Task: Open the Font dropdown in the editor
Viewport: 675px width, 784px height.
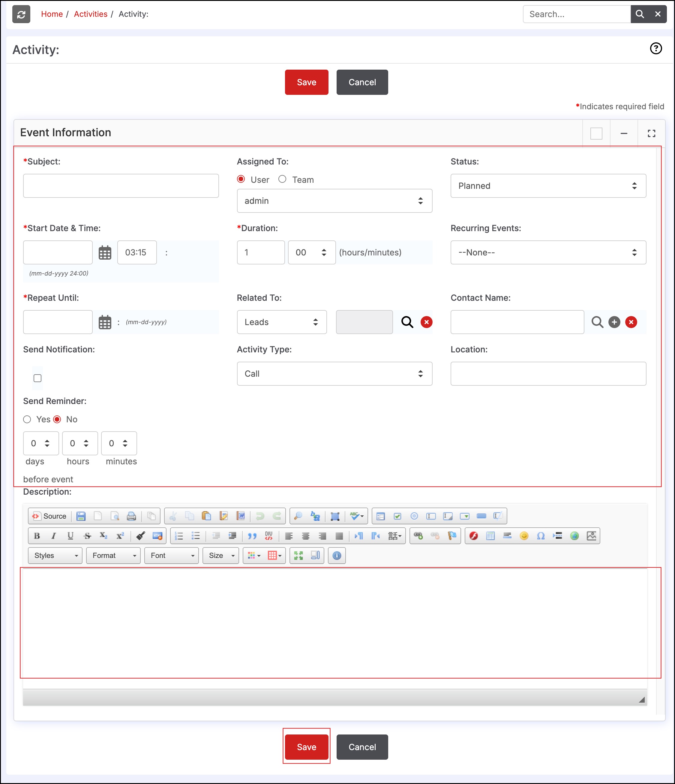Action: [x=171, y=556]
